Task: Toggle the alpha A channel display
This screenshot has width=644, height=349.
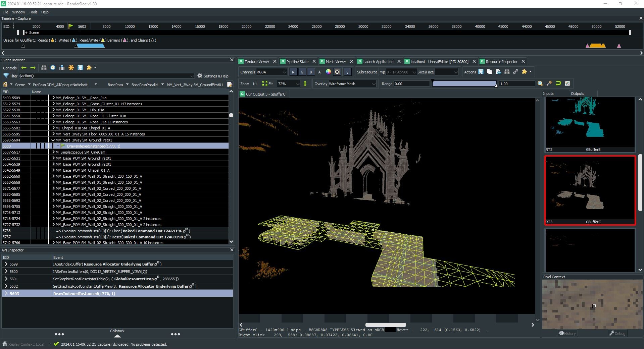Action: pos(319,72)
